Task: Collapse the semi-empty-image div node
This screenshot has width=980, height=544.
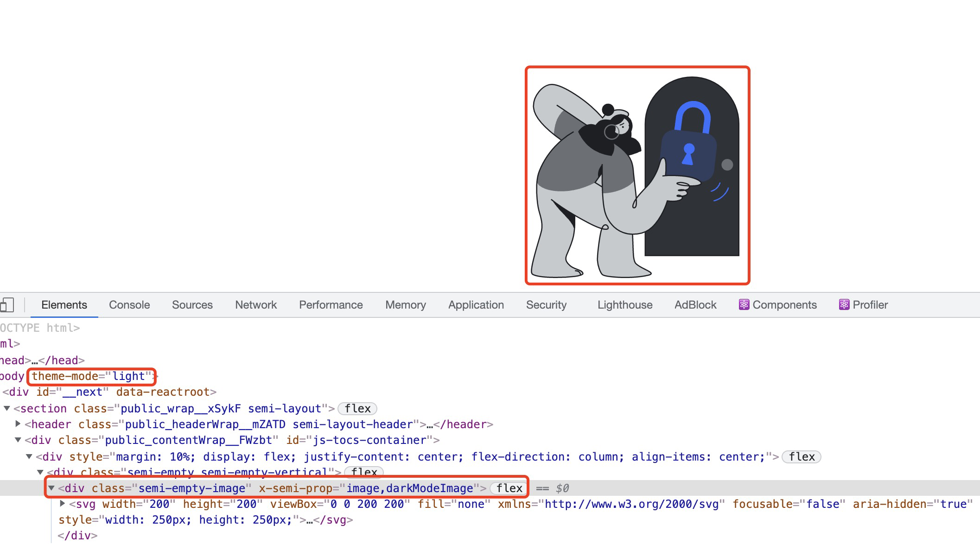Action: [51, 488]
